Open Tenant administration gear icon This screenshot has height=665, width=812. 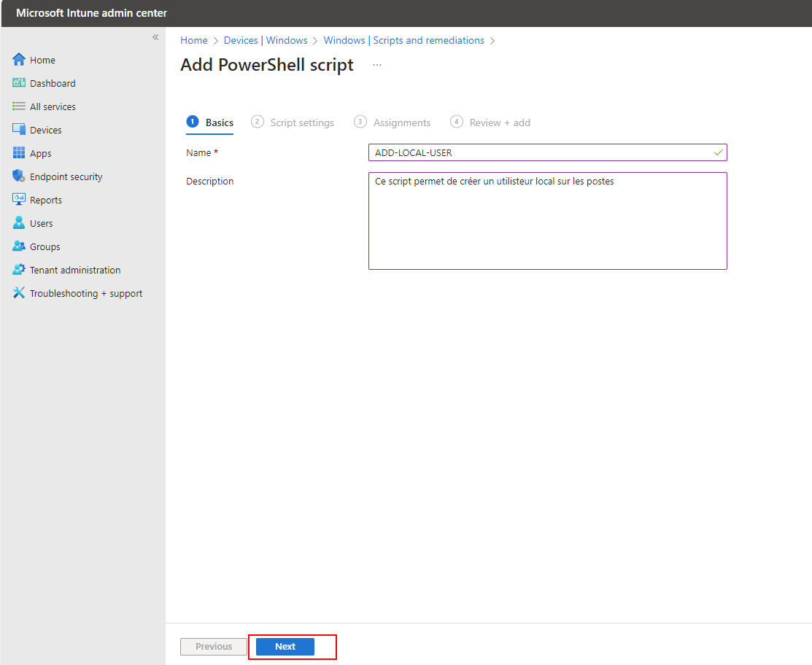coord(19,269)
